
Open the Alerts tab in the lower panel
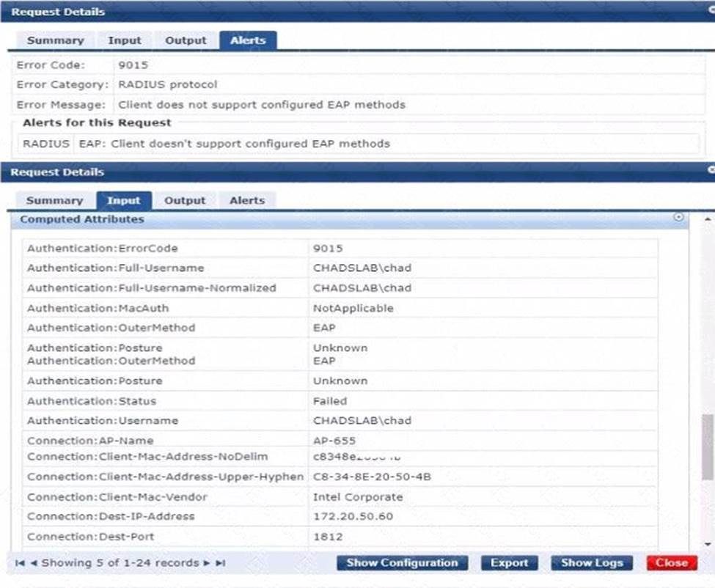click(x=247, y=200)
